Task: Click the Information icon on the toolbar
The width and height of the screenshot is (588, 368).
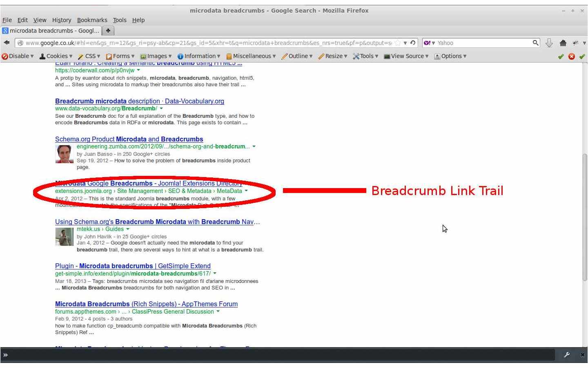Action: coord(199,56)
